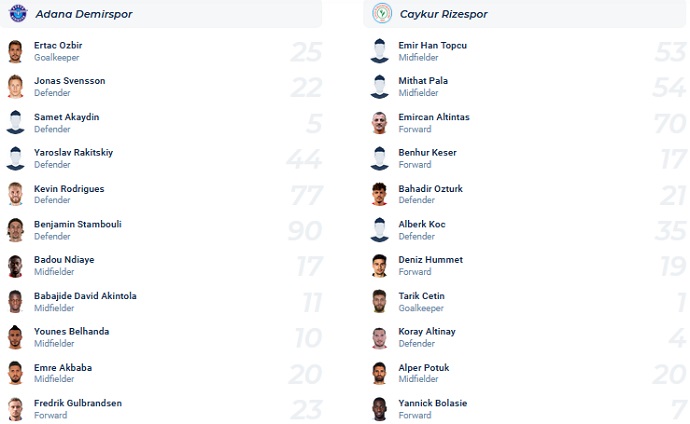Open the Benjamin Stambouli player link

click(77, 224)
